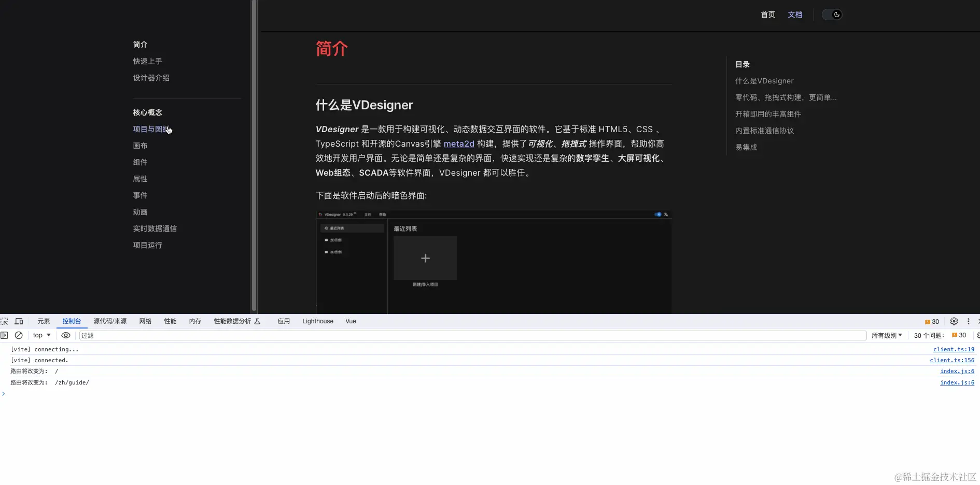Toggle DevTools device toolbar icon

point(19,321)
